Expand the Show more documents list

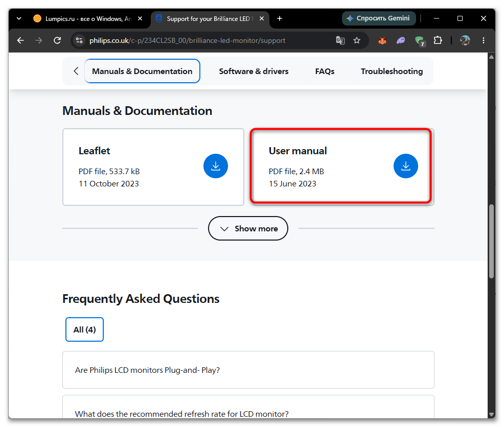(248, 228)
